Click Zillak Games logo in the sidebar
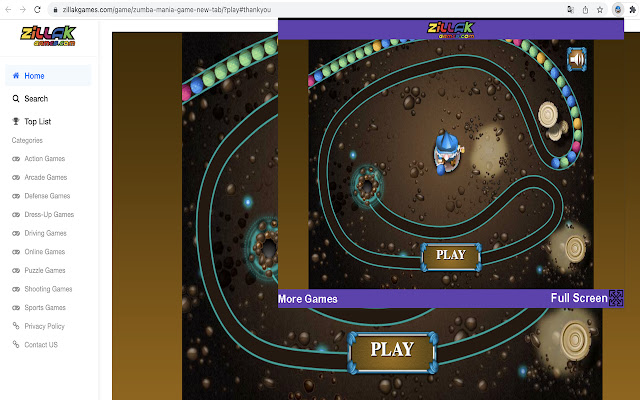 pyautogui.click(x=48, y=36)
